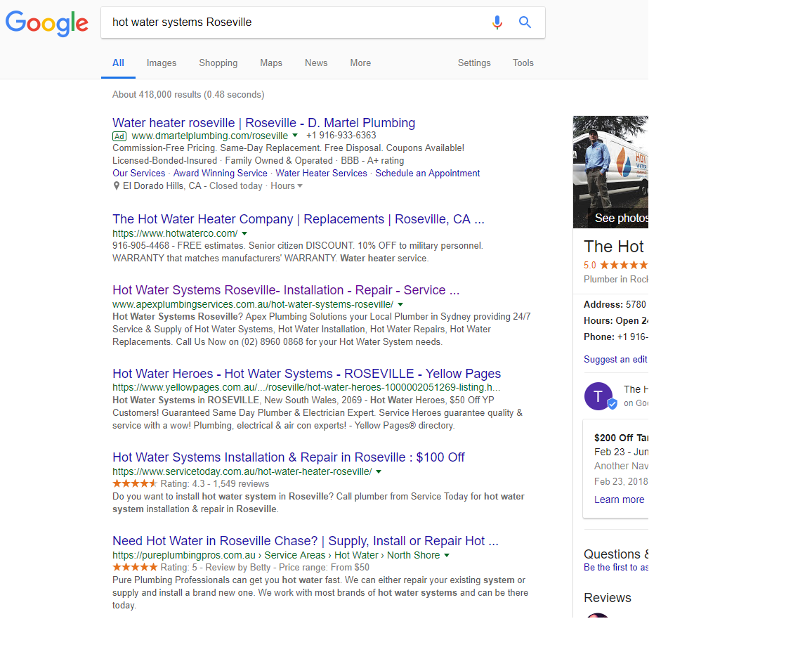Click Rating: 4.3 - 1,549 reviews text
The height and width of the screenshot is (659, 812).
coord(215,484)
